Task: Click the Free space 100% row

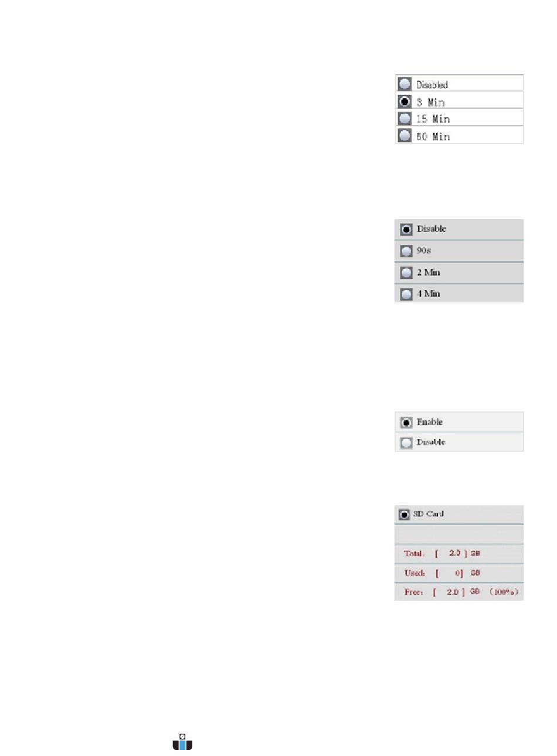Action: pyautogui.click(x=459, y=592)
